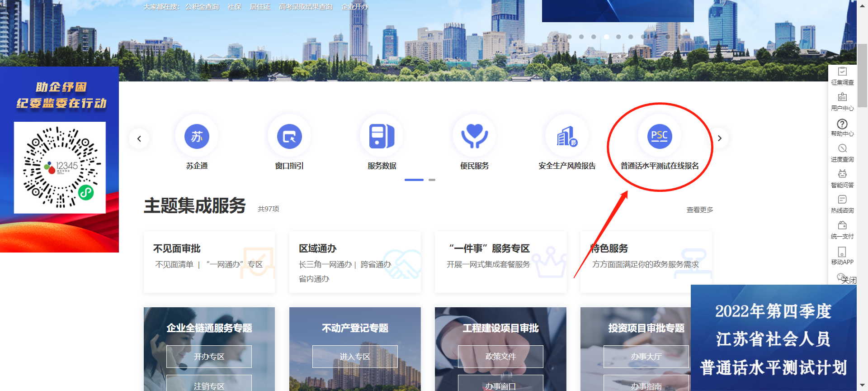Click 进度查询 sidebar icon
868x391 pixels.
tap(842, 153)
